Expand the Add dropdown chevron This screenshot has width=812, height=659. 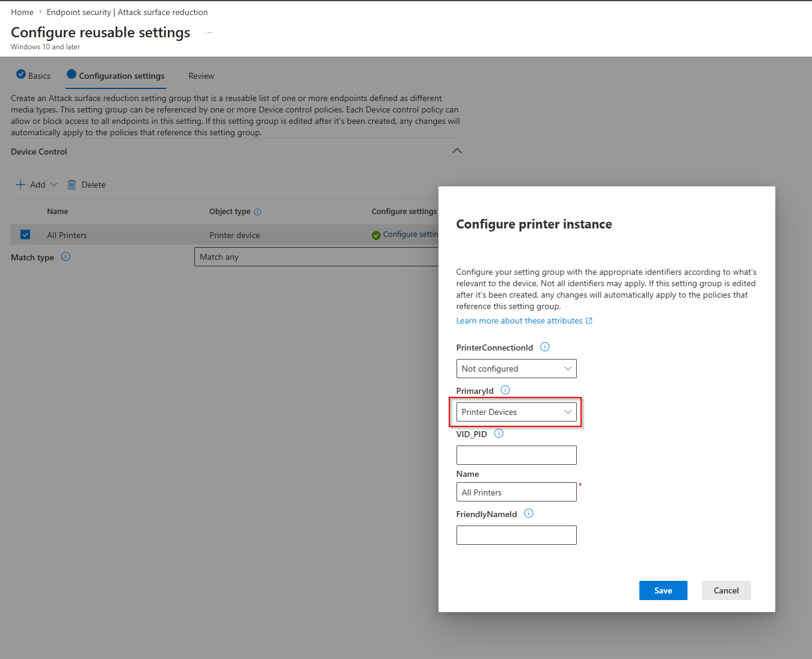click(54, 185)
